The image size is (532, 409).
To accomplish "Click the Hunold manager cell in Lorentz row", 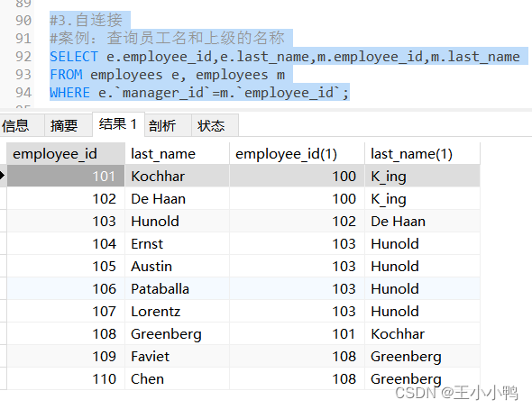I will (x=422, y=312).
